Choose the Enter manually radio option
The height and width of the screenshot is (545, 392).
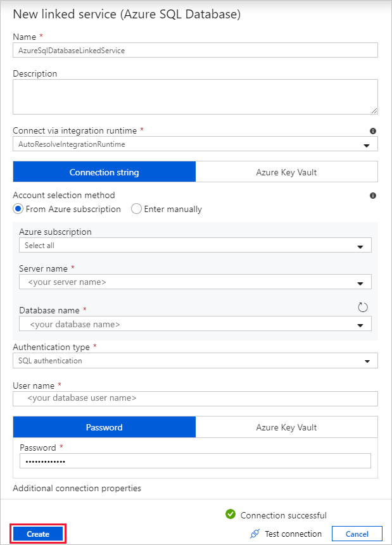[x=136, y=209]
